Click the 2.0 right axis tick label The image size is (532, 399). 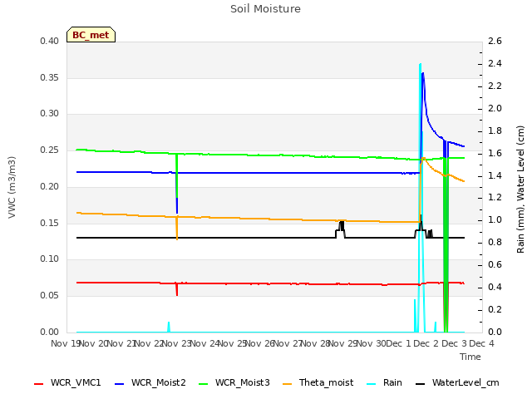point(495,109)
